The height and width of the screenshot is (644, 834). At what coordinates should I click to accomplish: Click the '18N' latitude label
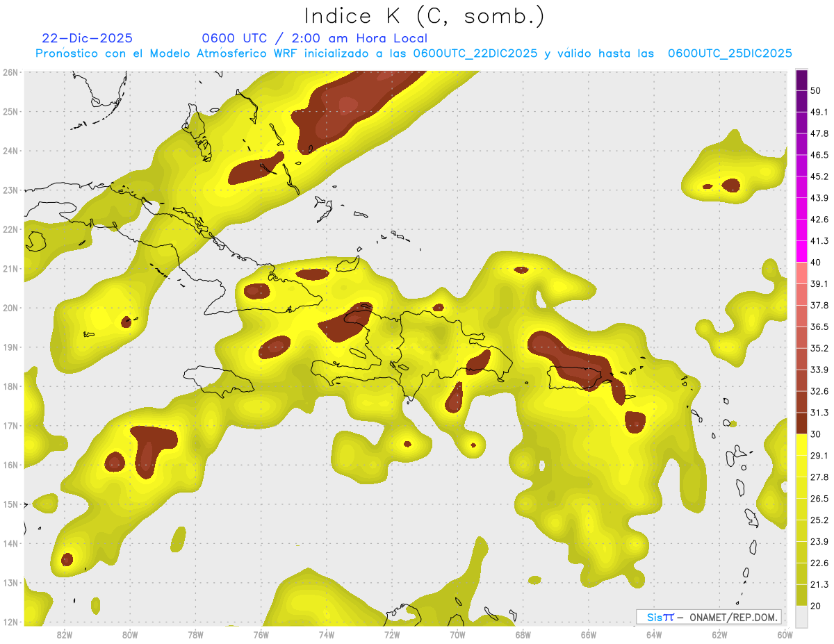(x=10, y=386)
